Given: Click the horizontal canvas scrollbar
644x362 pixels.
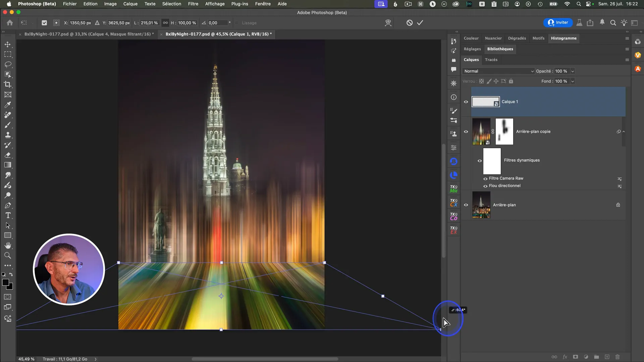Looking at the screenshot, I should click(x=265, y=359).
